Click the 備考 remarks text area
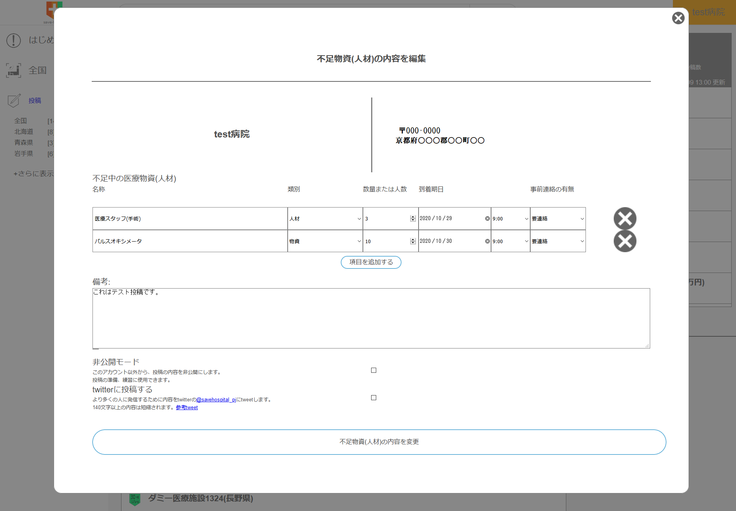 point(371,319)
